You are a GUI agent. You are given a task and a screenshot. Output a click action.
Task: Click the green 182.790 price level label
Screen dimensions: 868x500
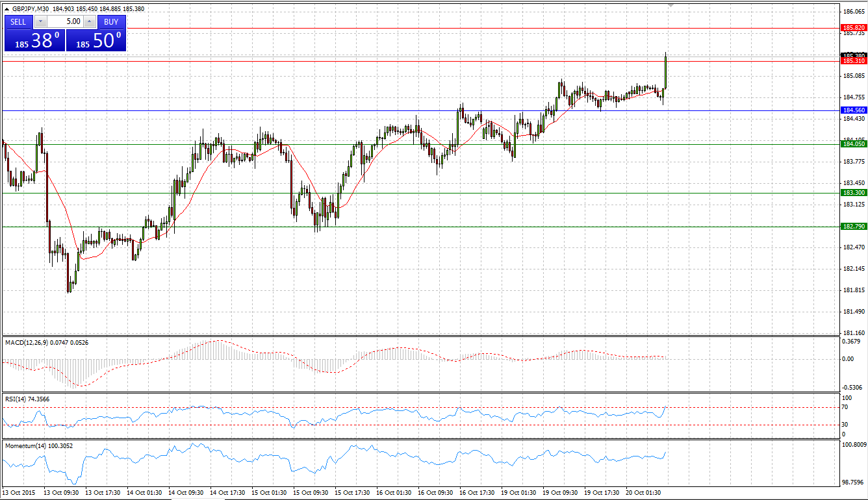coord(854,227)
